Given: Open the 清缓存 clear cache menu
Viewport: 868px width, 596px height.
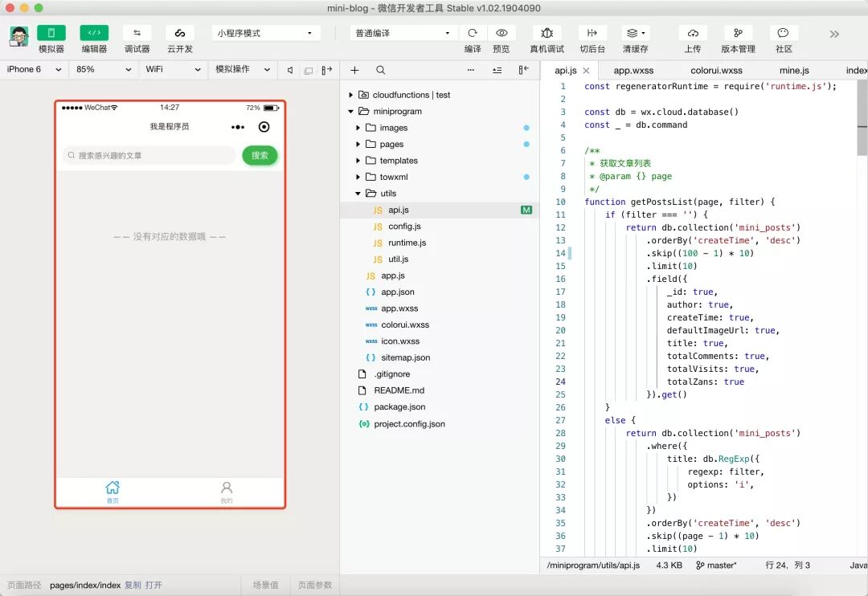Looking at the screenshot, I should (636, 33).
